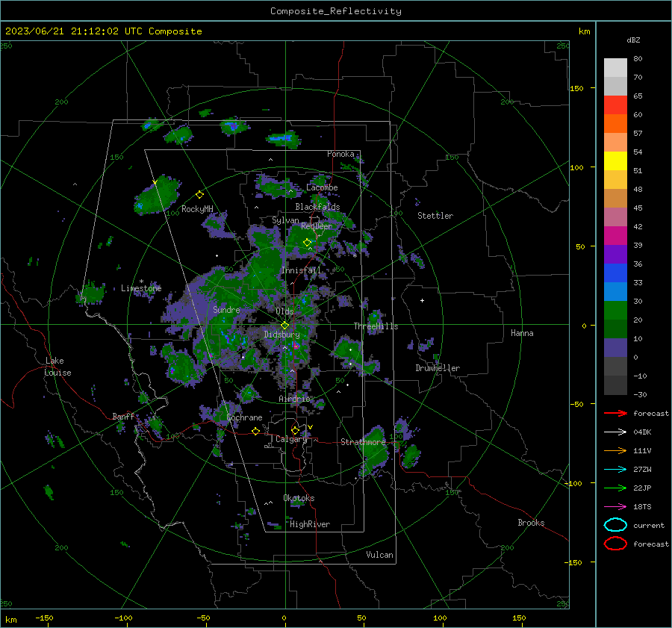The height and width of the screenshot is (628, 672).
Task: Pick the magenta 39-42 dBZ swatch
Action: point(615,235)
